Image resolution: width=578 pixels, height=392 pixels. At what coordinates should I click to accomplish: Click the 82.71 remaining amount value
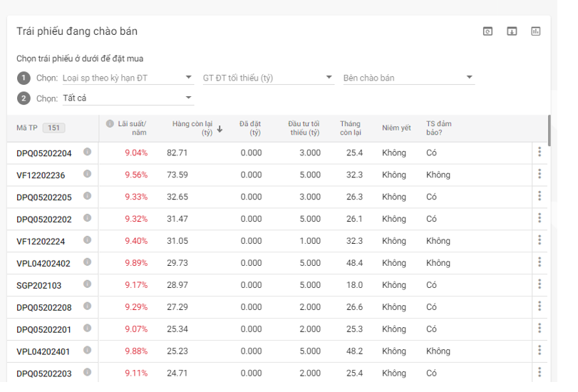click(177, 153)
